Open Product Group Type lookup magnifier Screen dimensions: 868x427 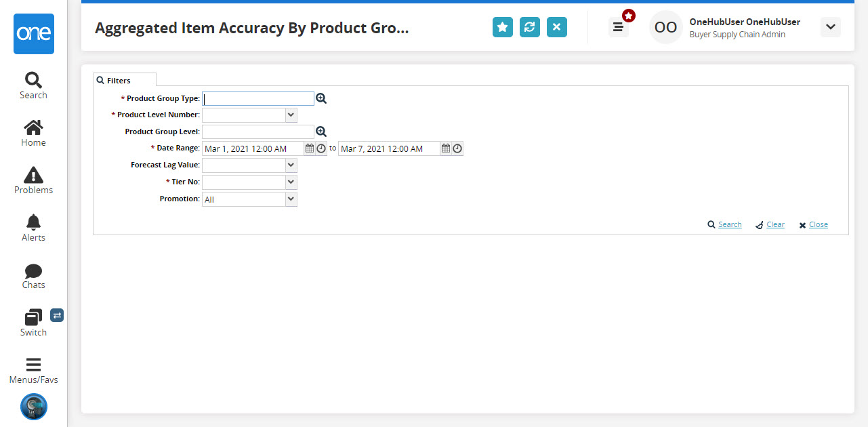click(321, 98)
